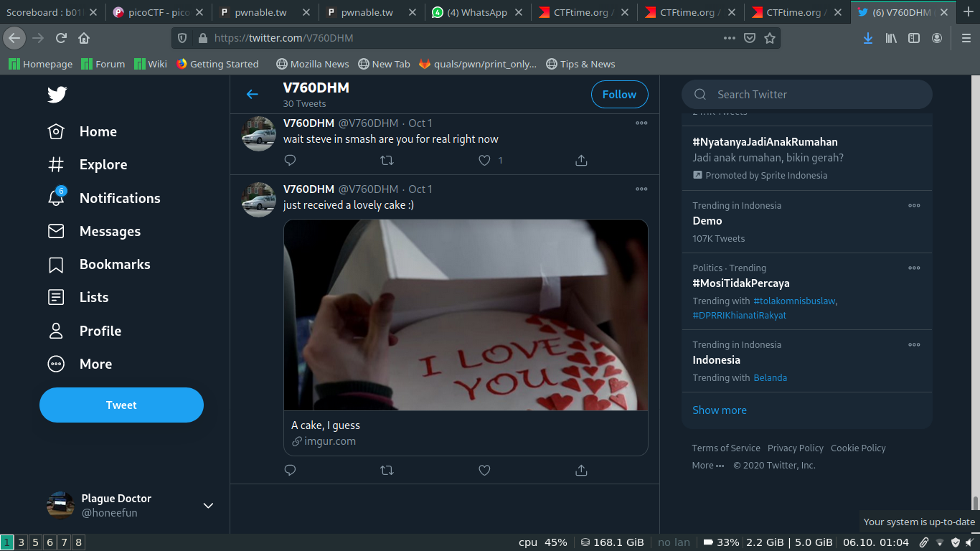Open Explore hashtag icon
980x551 pixels.
click(56, 164)
